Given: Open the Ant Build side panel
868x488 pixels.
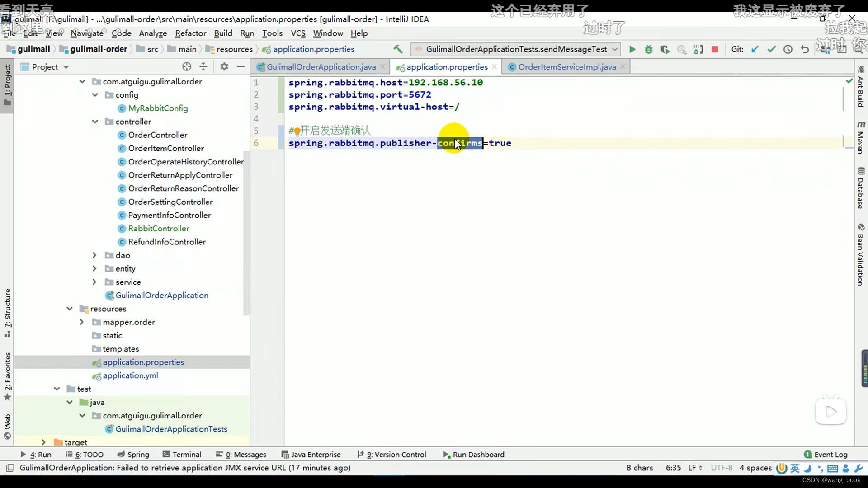Looking at the screenshot, I should coord(861,86).
